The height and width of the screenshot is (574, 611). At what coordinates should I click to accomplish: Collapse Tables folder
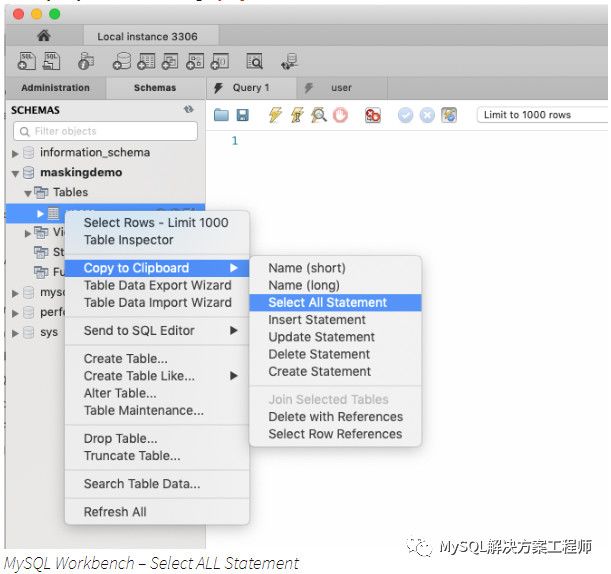pyautogui.click(x=28, y=193)
